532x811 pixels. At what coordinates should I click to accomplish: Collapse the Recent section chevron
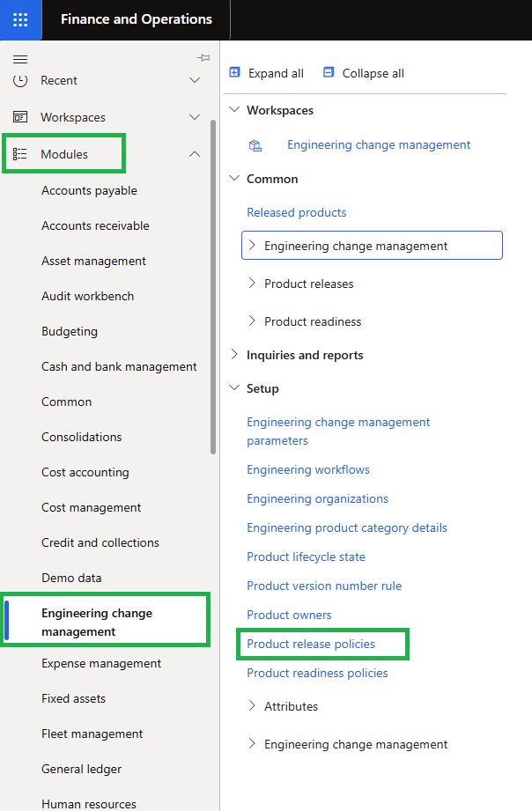[x=195, y=80]
